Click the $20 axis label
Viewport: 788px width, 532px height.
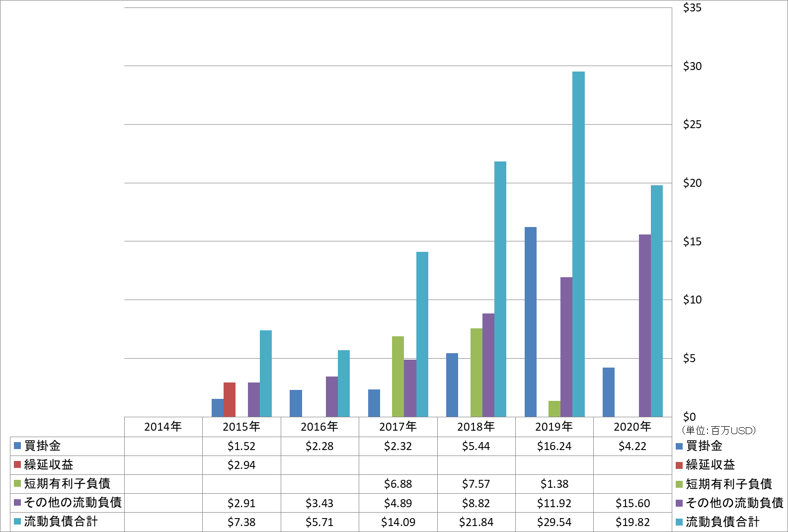(x=692, y=183)
